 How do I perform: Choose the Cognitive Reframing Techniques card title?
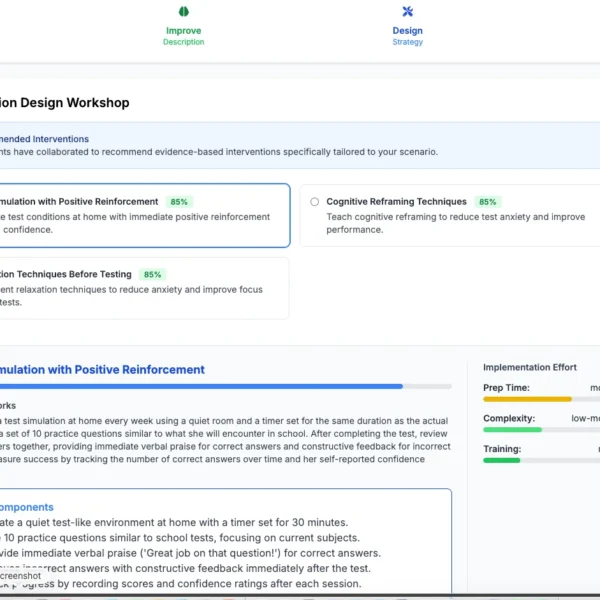coord(396,202)
